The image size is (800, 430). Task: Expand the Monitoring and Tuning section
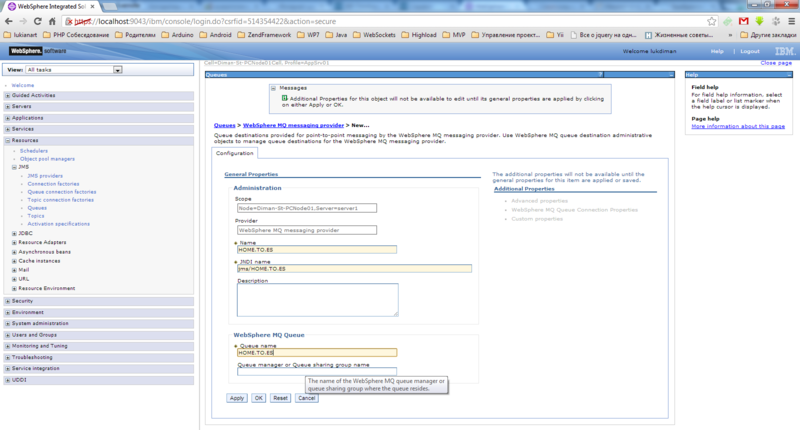click(7, 346)
